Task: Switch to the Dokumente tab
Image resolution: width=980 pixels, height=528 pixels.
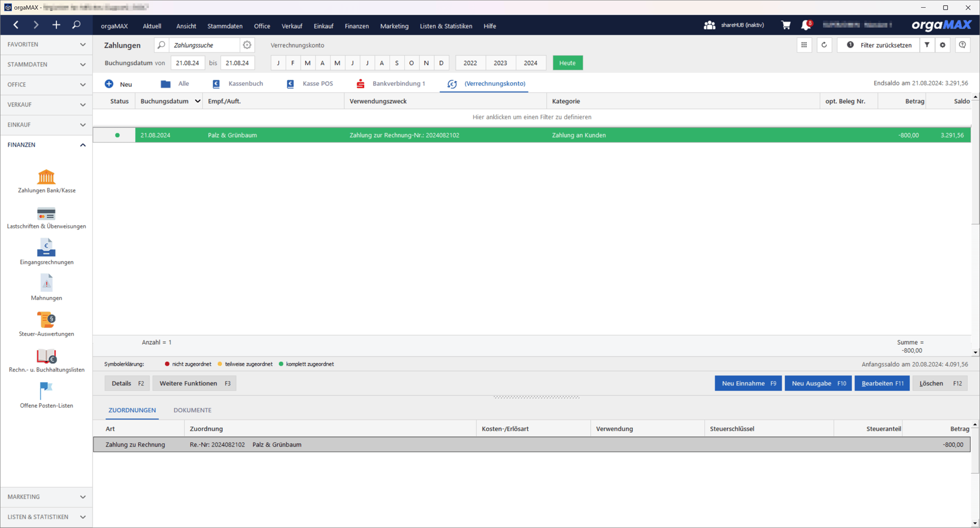Action: (192, 410)
